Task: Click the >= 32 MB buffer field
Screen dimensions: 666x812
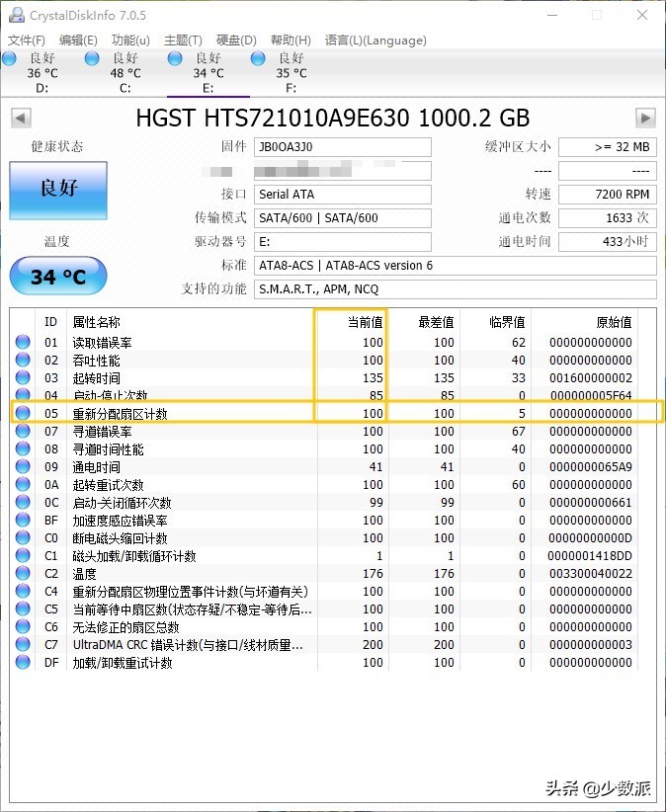Action: pos(607,147)
